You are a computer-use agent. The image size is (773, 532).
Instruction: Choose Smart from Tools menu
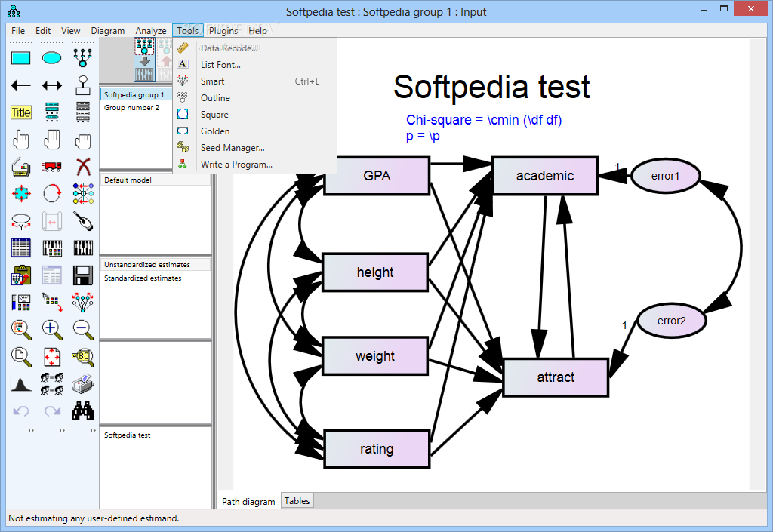[x=255, y=81]
